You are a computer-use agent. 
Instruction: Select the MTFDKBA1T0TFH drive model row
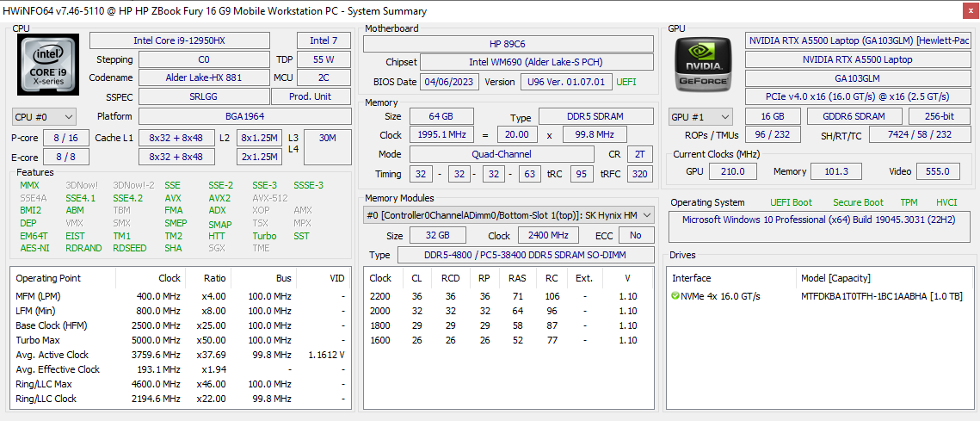821,296
